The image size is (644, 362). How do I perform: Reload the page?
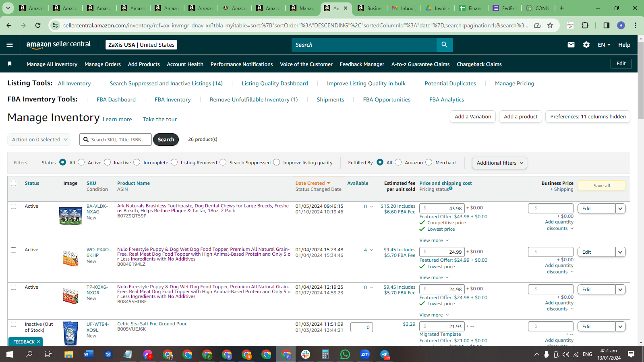38,25
